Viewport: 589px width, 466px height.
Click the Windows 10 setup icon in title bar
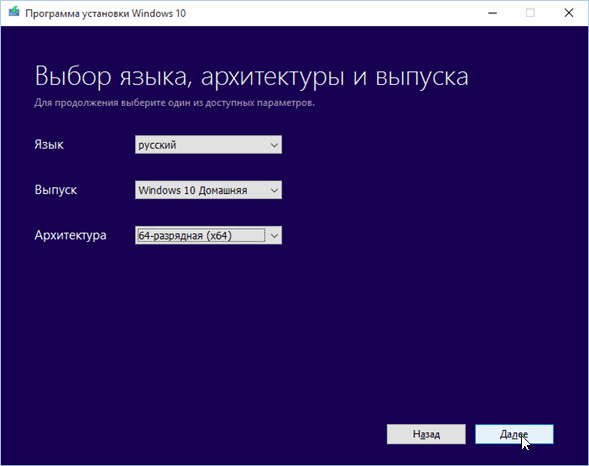tap(14, 12)
